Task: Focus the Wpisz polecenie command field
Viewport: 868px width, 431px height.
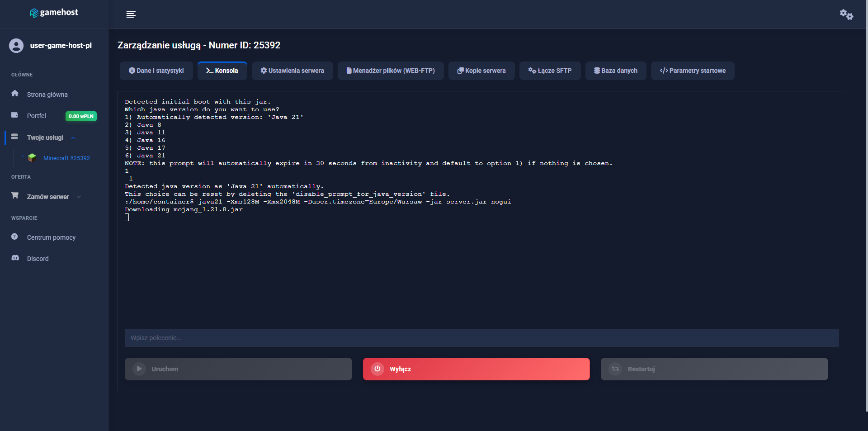Action: (481, 338)
